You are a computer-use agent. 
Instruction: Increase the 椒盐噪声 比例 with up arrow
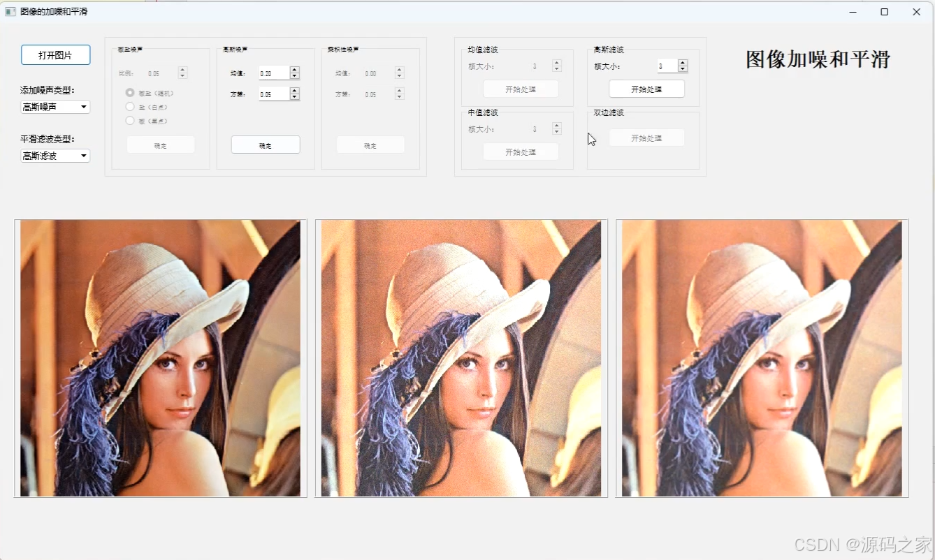tap(182, 70)
